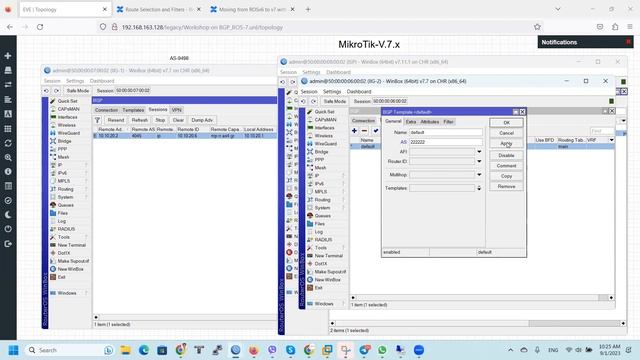Switch to Attributes tab in BGP Template
Viewport: 640px width, 360px height.
[429, 122]
